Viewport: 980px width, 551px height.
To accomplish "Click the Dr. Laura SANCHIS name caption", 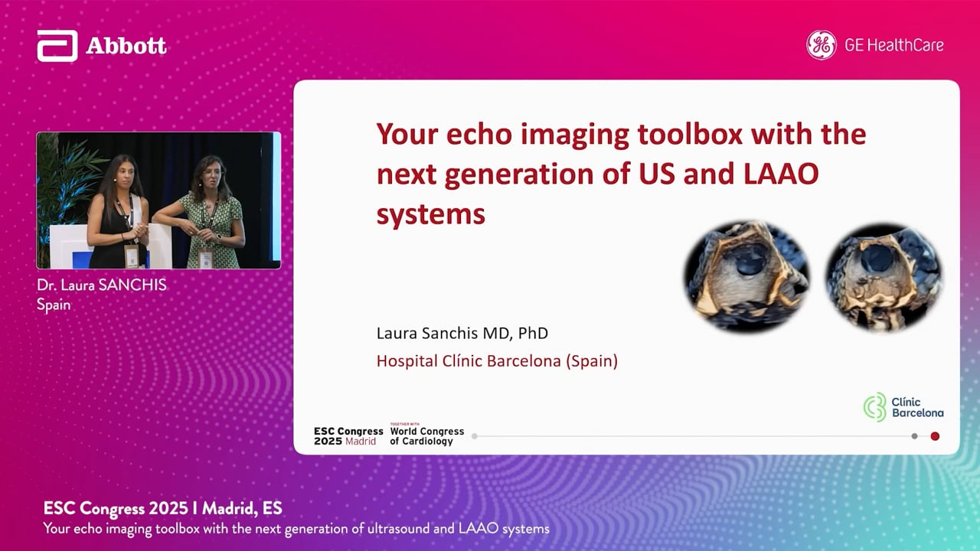I will tap(101, 285).
